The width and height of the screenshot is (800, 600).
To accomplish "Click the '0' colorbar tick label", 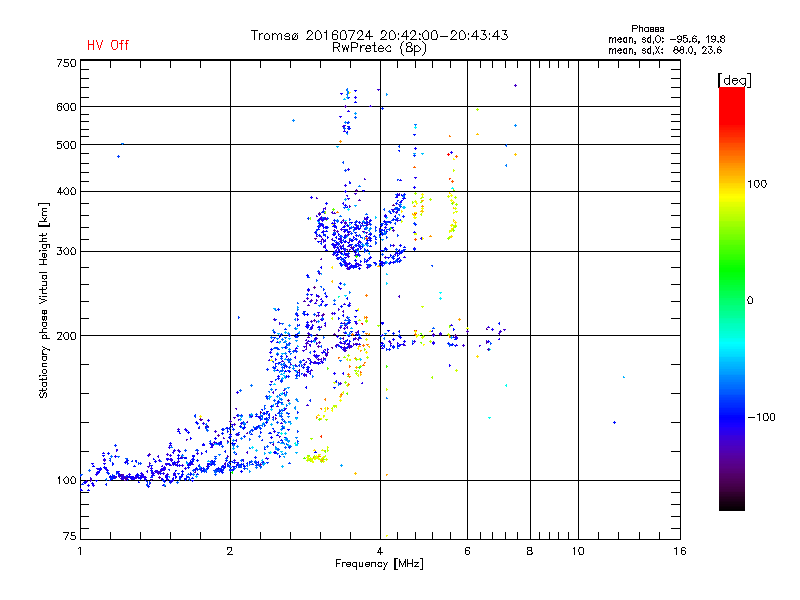I will (750, 301).
